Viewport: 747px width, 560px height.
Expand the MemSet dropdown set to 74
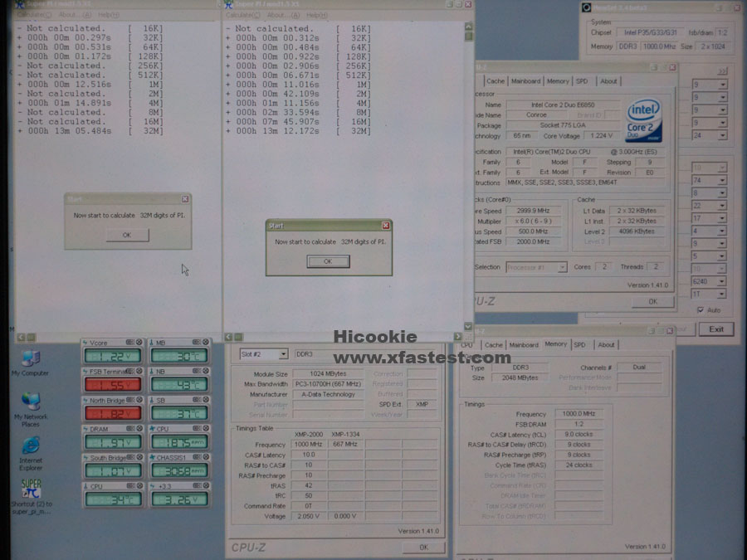click(723, 181)
